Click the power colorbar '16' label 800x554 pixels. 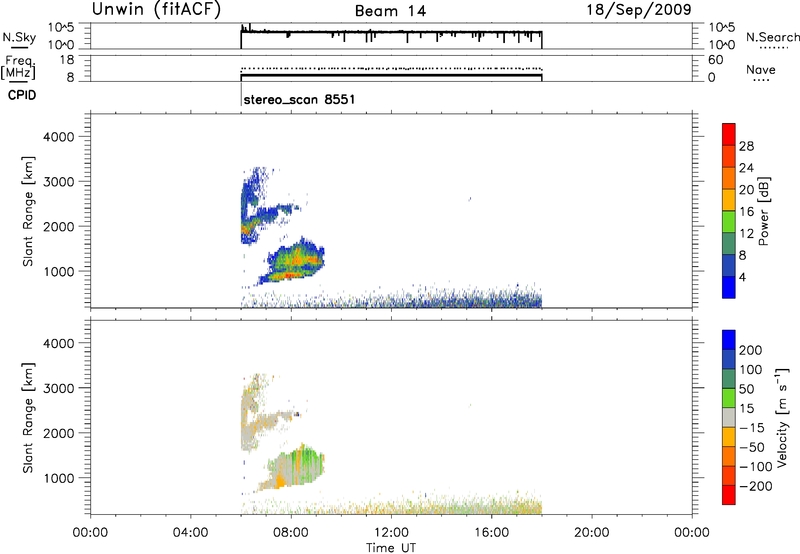click(x=746, y=212)
